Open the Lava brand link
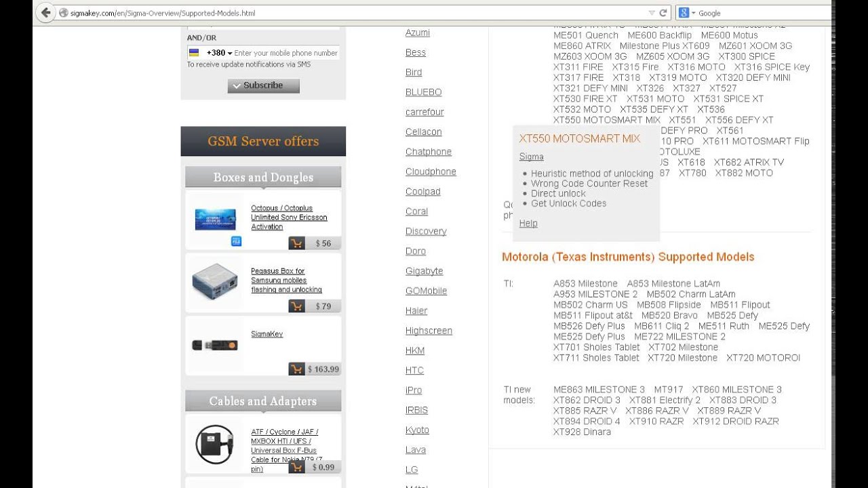868x488 pixels. click(416, 449)
